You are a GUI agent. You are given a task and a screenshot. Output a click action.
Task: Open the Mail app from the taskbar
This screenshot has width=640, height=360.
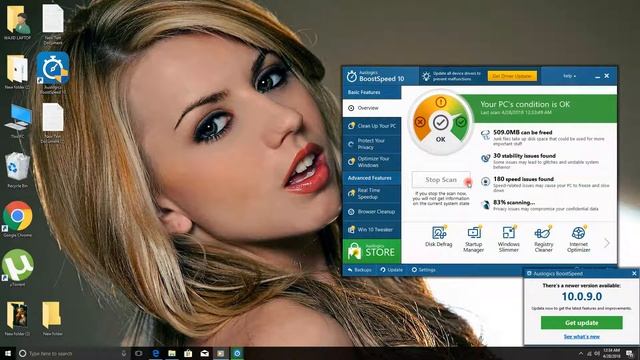pyautogui.click(x=204, y=353)
